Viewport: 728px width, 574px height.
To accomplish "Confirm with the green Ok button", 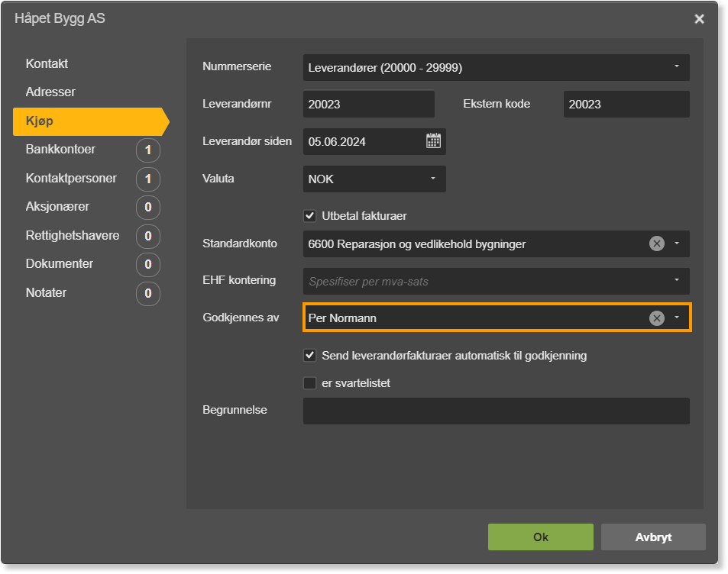I will 540,537.
